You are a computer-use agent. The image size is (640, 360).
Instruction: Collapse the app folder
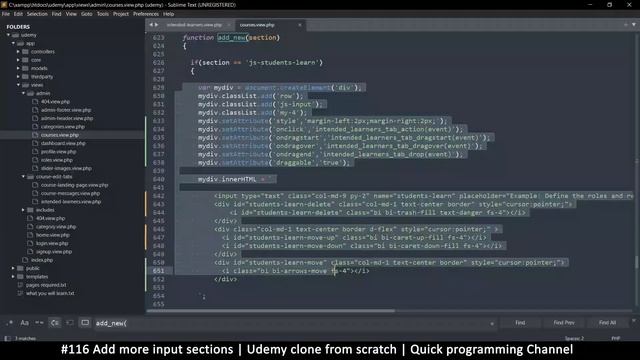13,43
